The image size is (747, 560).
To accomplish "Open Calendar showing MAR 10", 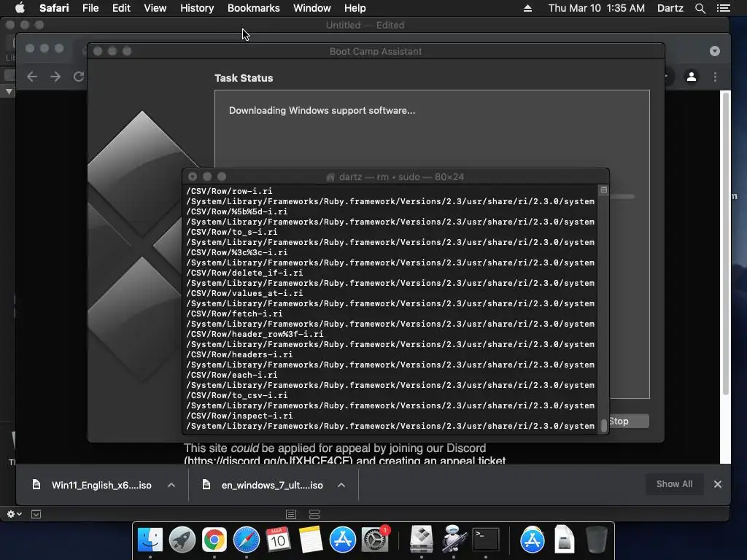I will click(x=278, y=540).
